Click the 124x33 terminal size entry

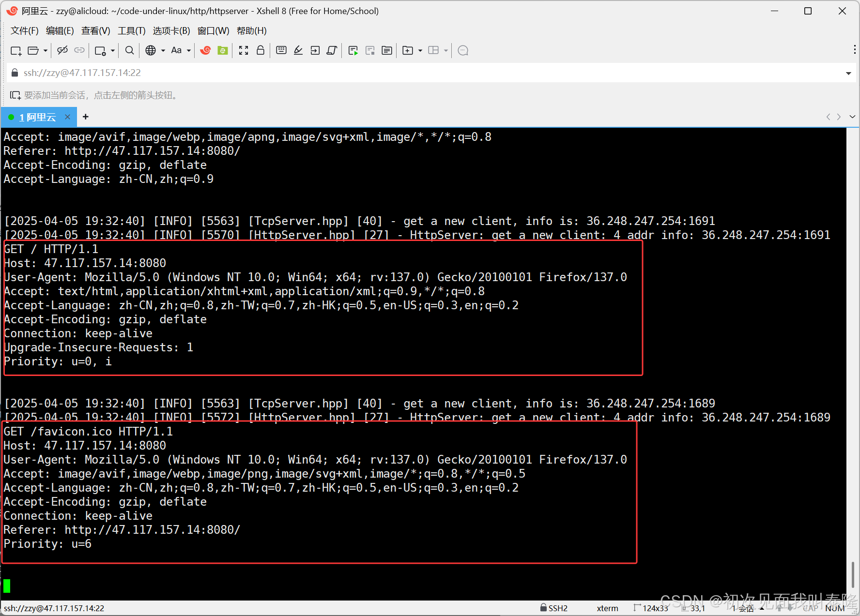click(x=651, y=608)
